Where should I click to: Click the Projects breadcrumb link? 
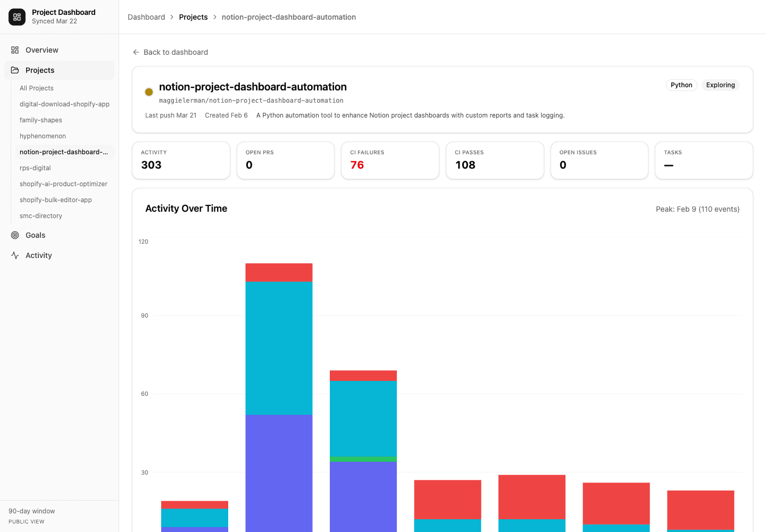coord(193,17)
